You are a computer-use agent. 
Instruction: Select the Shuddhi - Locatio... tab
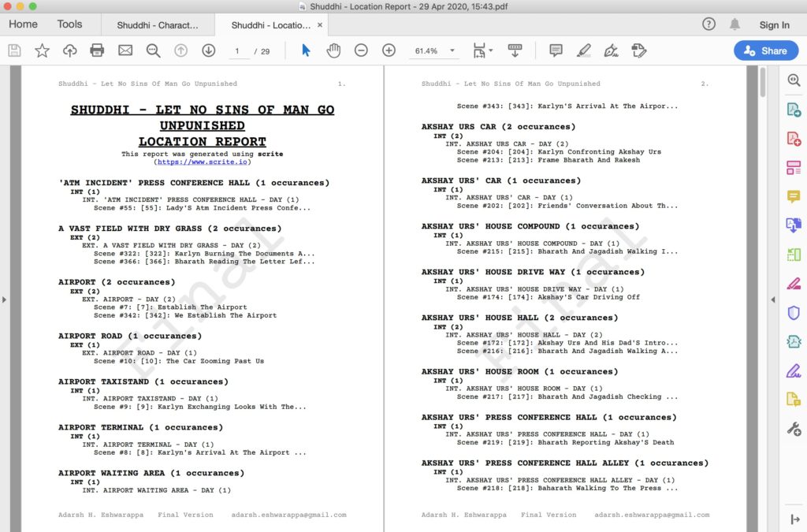pos(271,25)
